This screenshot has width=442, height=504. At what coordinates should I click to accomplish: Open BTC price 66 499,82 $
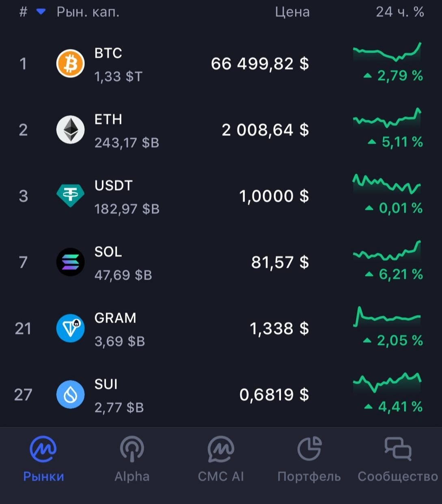(260, 64)
